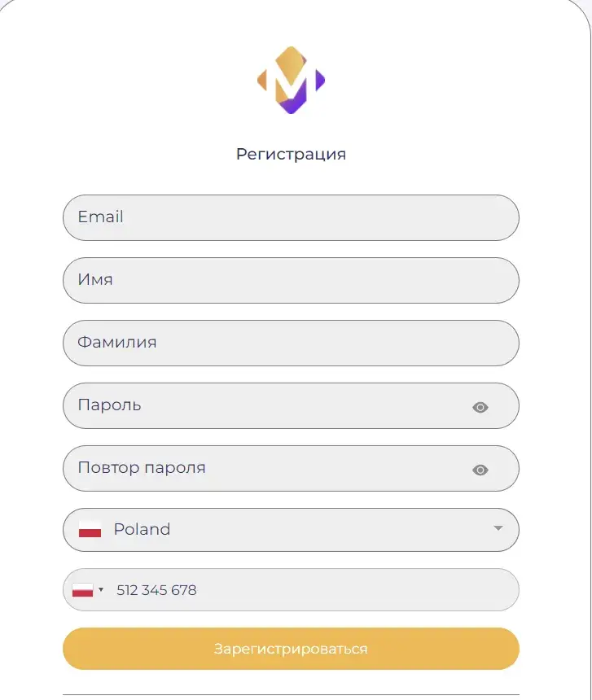Viewport: 592px width, 700px height.
Task: Click into the Имя field
Action: [291, 280]
